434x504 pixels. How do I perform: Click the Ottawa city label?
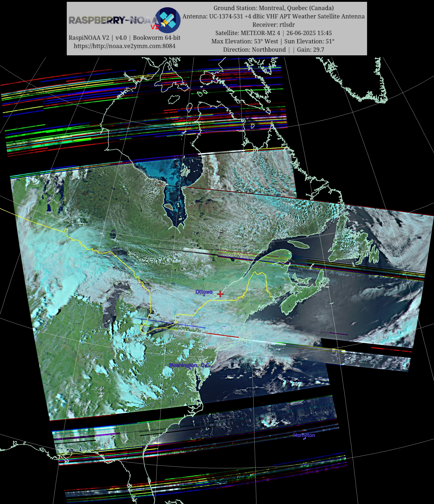pos(204,292)
